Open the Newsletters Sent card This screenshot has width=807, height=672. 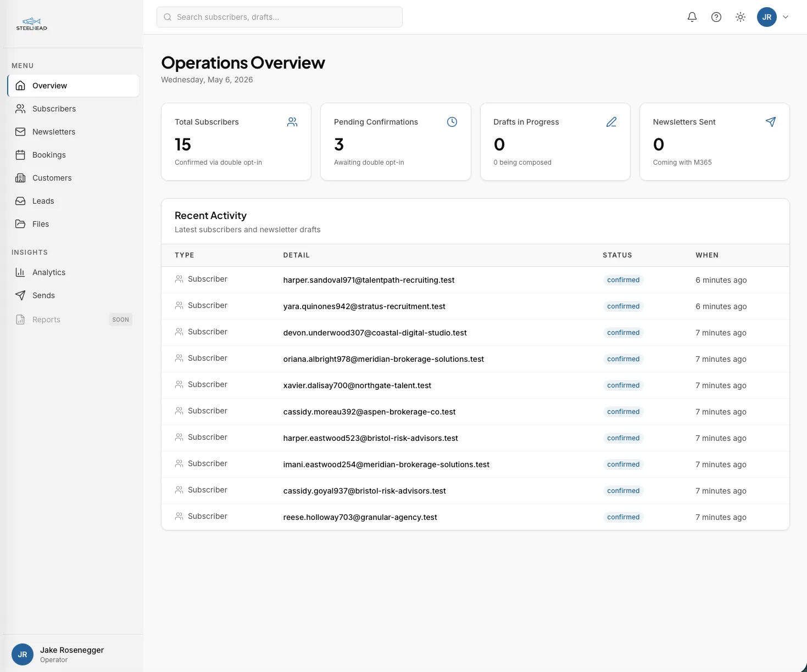tap(715, 142)
